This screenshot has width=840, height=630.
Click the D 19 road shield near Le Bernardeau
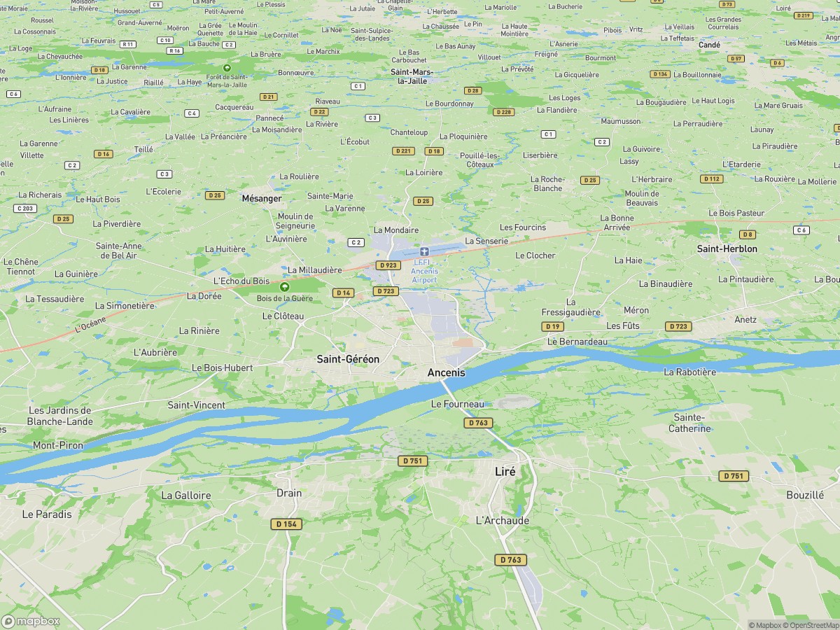pos(552,327)
